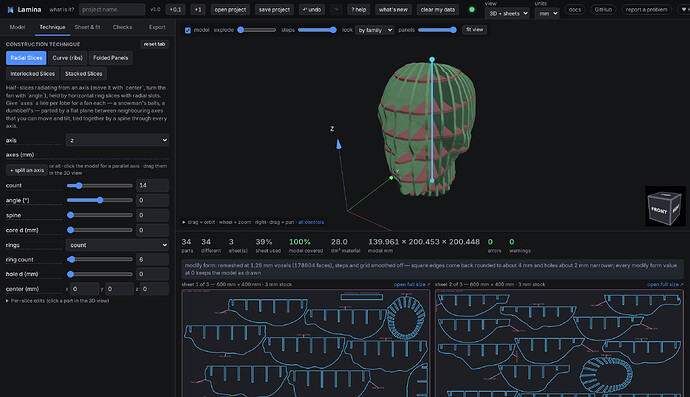
Task: Click the save project button
Action: [274, 10]
